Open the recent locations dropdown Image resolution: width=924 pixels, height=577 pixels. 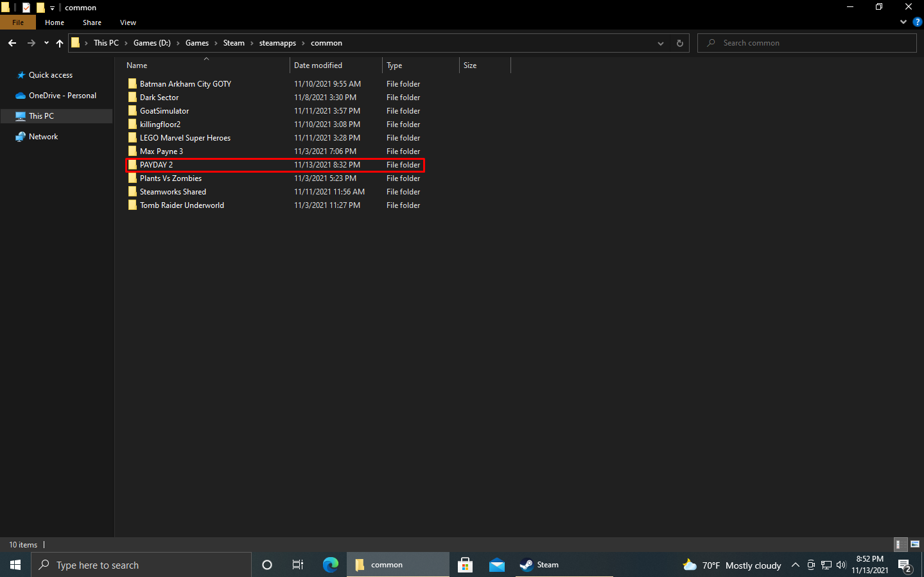point(46,43)
